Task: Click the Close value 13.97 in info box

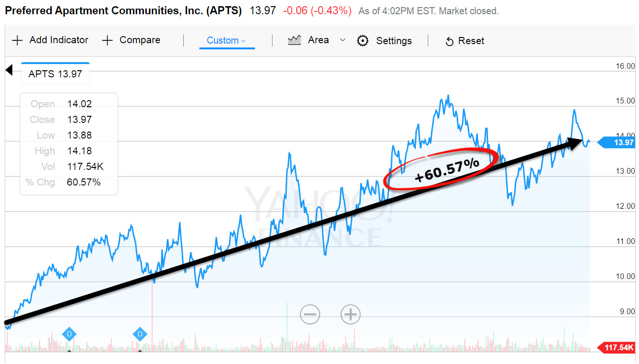Action: (80, 120)
